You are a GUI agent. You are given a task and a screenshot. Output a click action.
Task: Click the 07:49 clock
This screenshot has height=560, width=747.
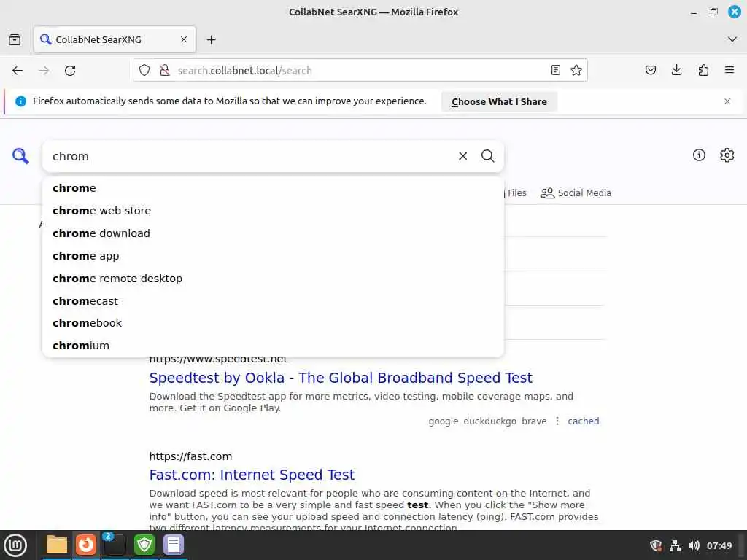719,545
